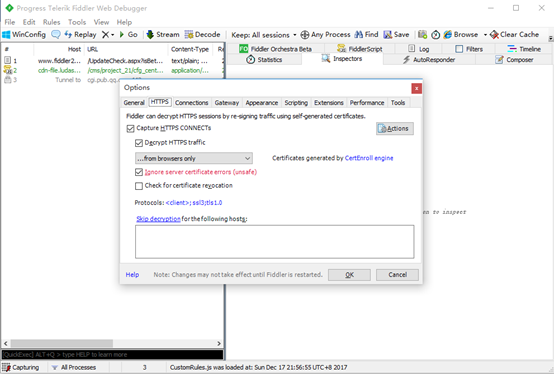The height and width of the screenshot is (374, 554).
Task: Select the Appearance tab in Options
Action: pyautogui.click(x=261, y=102)
